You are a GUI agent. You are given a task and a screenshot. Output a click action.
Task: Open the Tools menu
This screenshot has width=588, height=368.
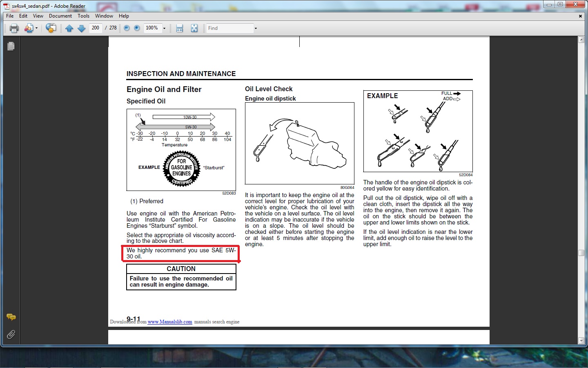[x=83, y=16]
